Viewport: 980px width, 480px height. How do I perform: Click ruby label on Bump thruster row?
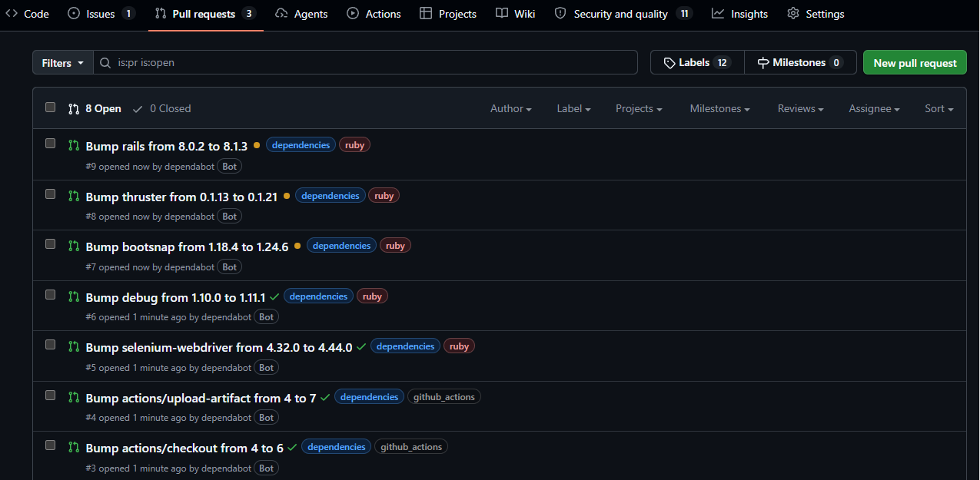click(384, 196)
